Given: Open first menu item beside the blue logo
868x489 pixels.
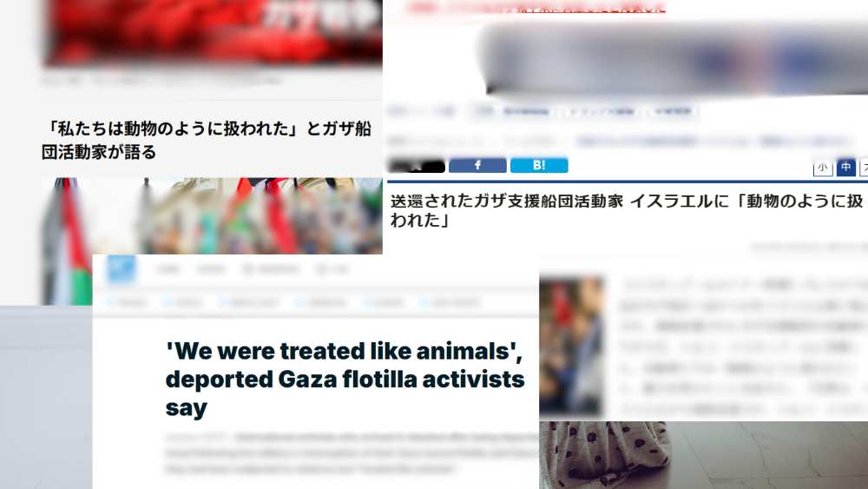Looking at the screenshot, I should point(168,270).
